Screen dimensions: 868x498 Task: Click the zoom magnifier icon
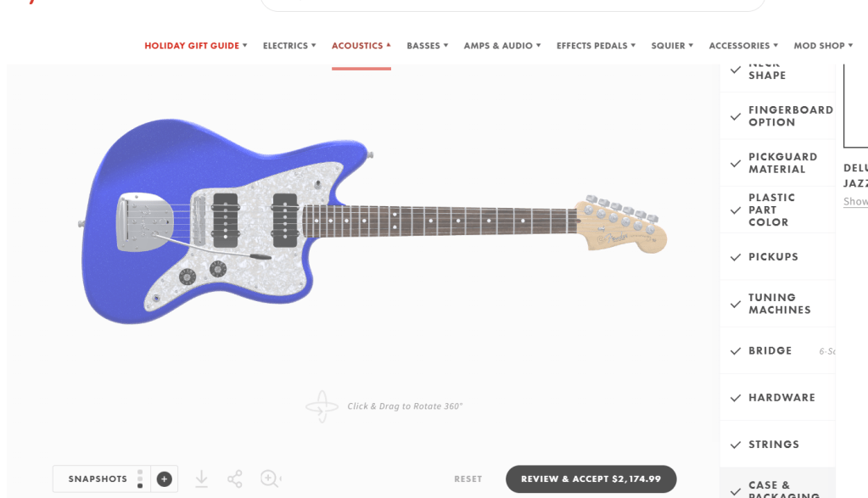[x=270, y=478]
